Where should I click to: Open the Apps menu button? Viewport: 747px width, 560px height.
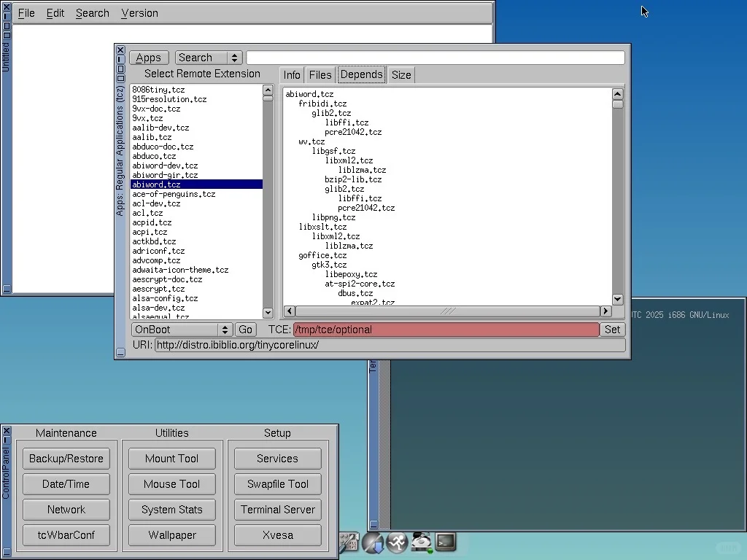coord(149,57)
